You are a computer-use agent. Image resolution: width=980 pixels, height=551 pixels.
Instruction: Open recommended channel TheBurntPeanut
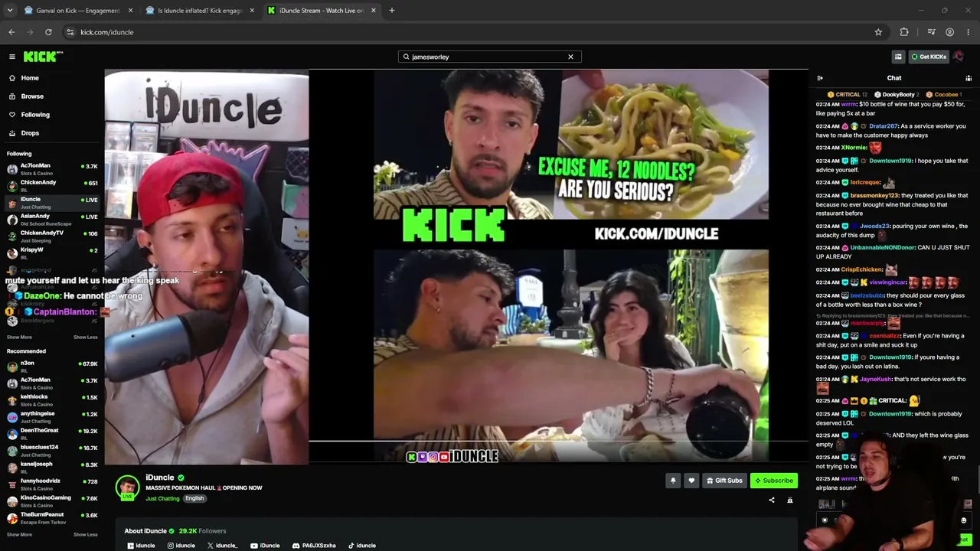tap(52, 518)
